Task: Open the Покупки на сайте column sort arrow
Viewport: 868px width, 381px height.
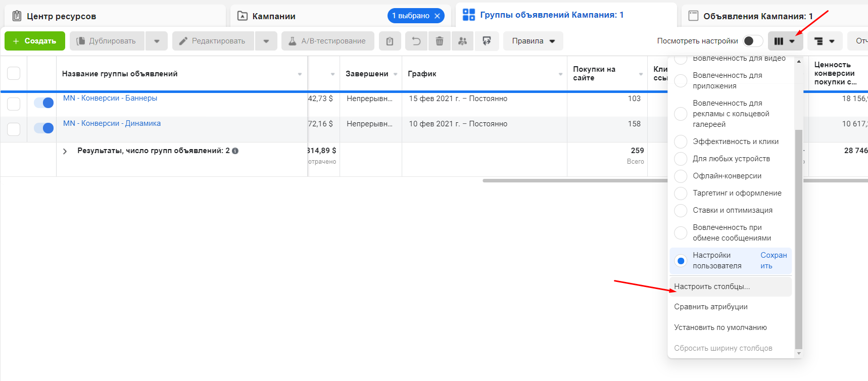Action: click(x=641, y=74)
